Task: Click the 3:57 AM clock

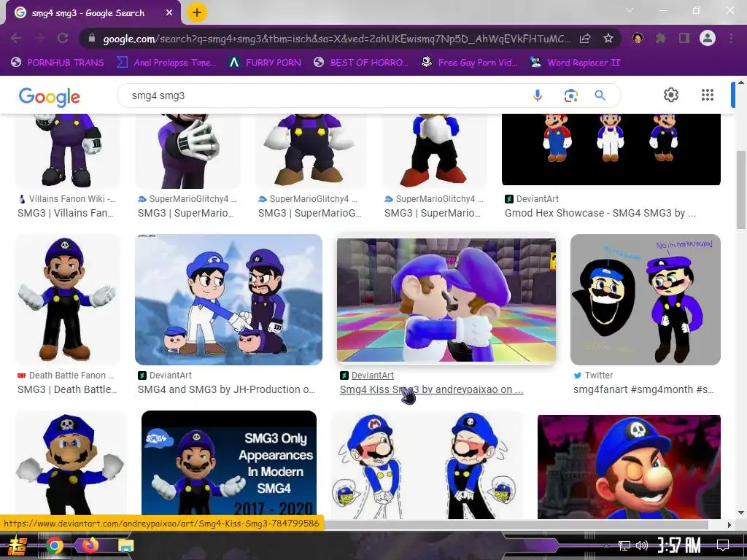Action: click(x=679, y=545)
